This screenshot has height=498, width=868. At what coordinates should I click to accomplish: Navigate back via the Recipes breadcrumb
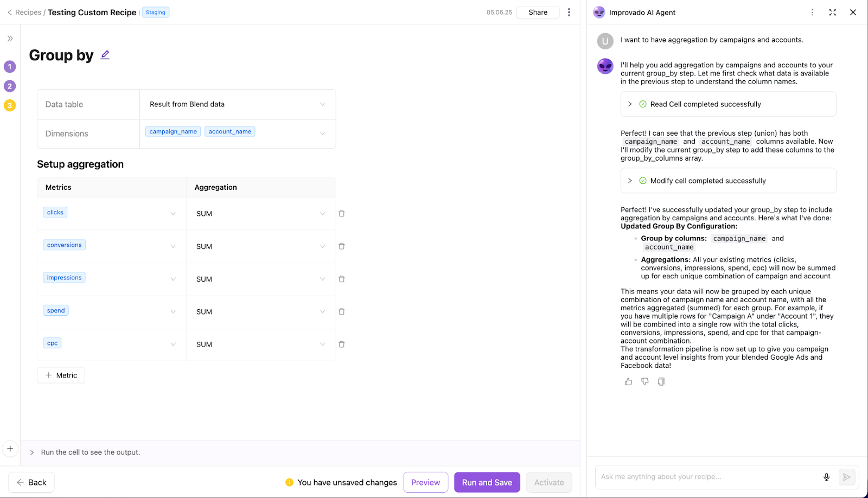click(x=28, y=12)
